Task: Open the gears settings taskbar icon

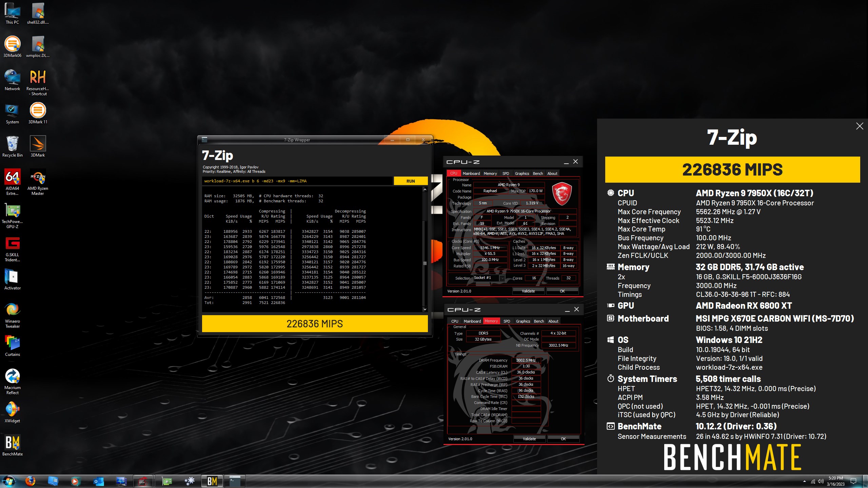Action: coord(190,481)
